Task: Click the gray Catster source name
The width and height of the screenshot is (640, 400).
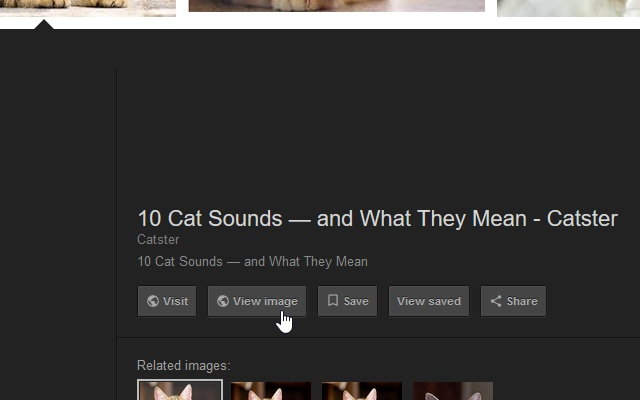Action: pyautogui.click(x=158, y=240)
